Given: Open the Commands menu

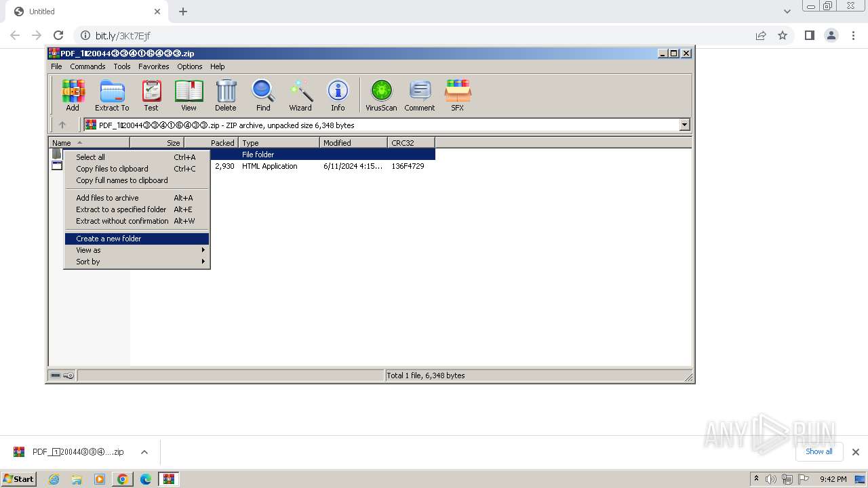Looking at the screenshot, I should point(87,66).
